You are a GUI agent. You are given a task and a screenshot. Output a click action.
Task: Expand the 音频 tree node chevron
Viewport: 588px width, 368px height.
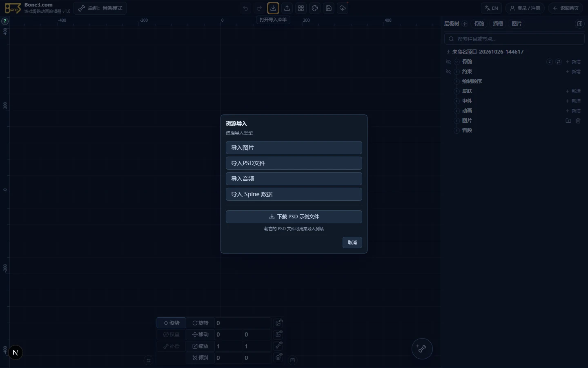(x=457, y=130)
